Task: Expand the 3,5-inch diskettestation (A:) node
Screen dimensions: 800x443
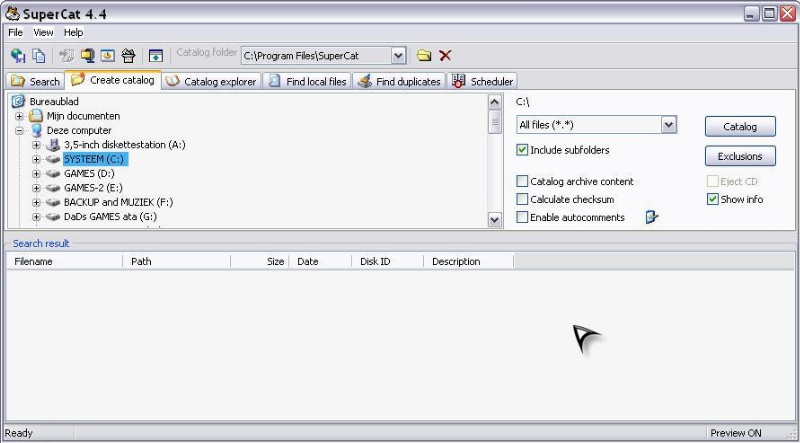Action: 36,145
